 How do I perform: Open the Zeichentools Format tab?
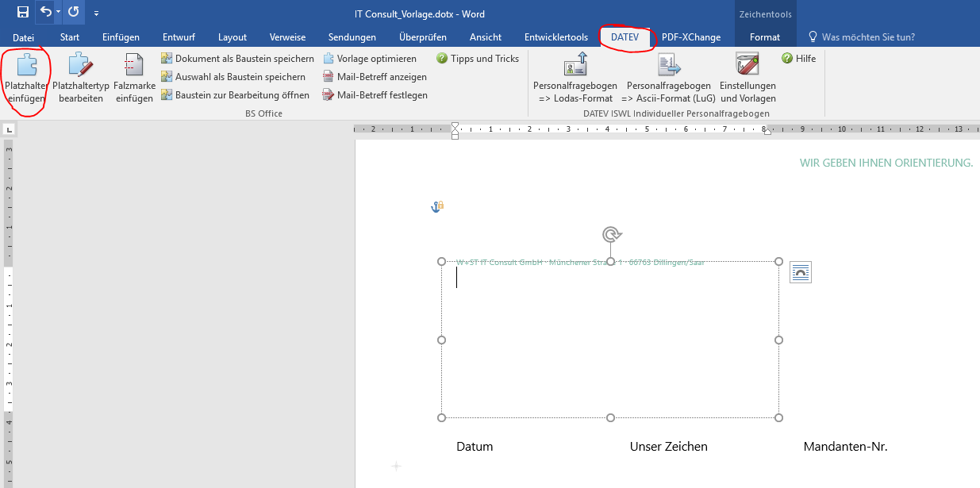765,37
